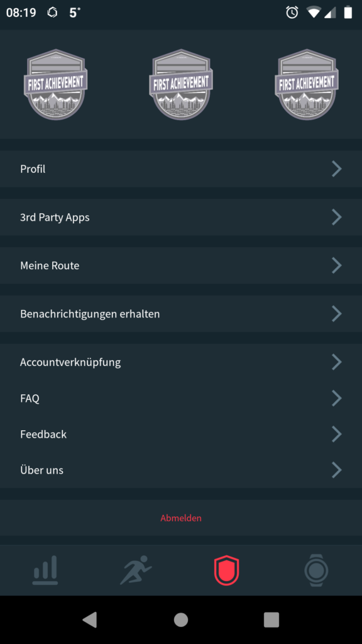This screenshot has height=644, width=362.
Task: Expand the Profil row chevron
Action: [337, 169]
